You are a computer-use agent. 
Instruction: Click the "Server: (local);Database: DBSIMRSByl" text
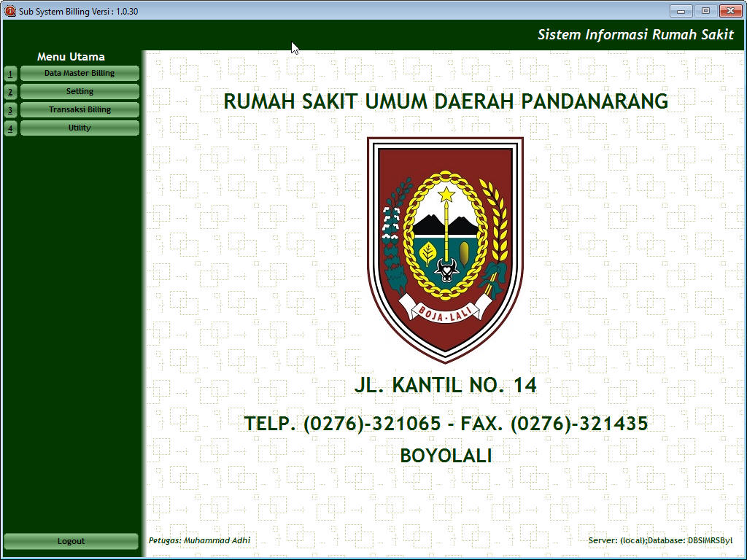(x=660, y=540)
